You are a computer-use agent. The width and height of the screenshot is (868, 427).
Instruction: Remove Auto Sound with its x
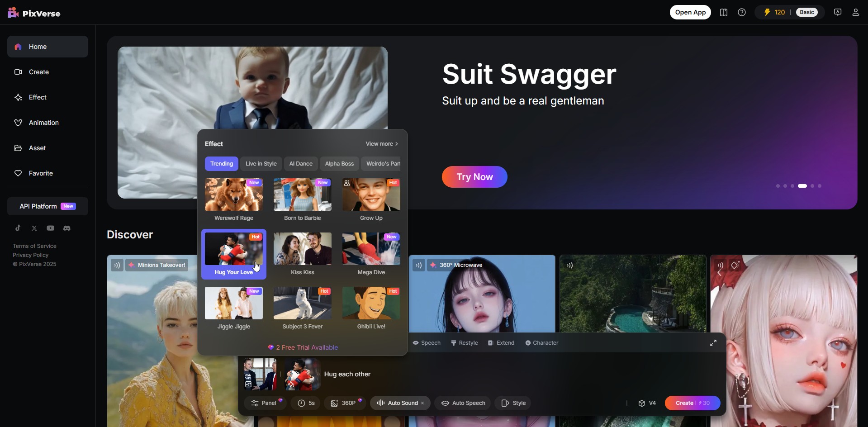coord(422,403)
